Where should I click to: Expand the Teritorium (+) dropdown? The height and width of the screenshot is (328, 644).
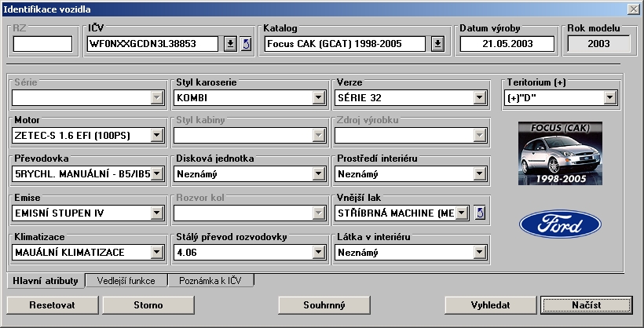click(x=609, y=98)
